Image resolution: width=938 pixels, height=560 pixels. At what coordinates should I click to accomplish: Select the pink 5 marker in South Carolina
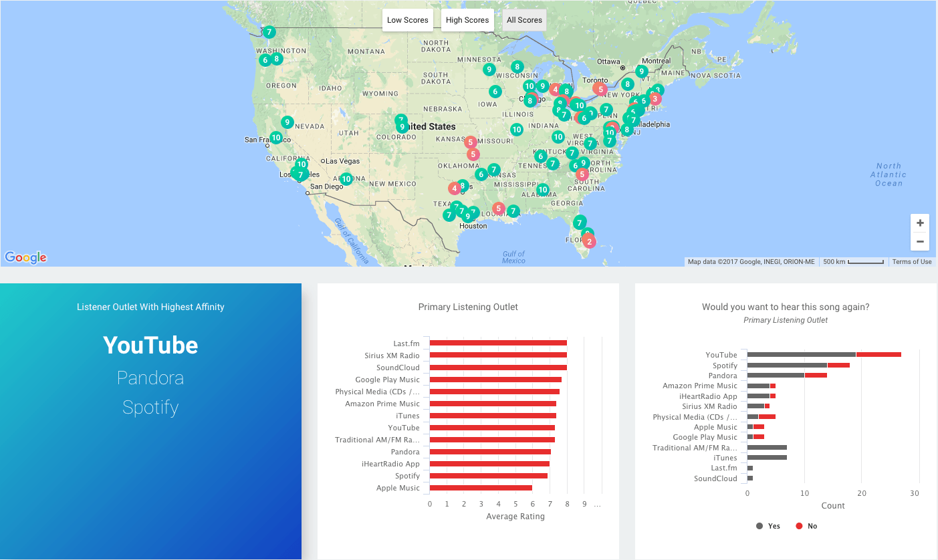582,174
